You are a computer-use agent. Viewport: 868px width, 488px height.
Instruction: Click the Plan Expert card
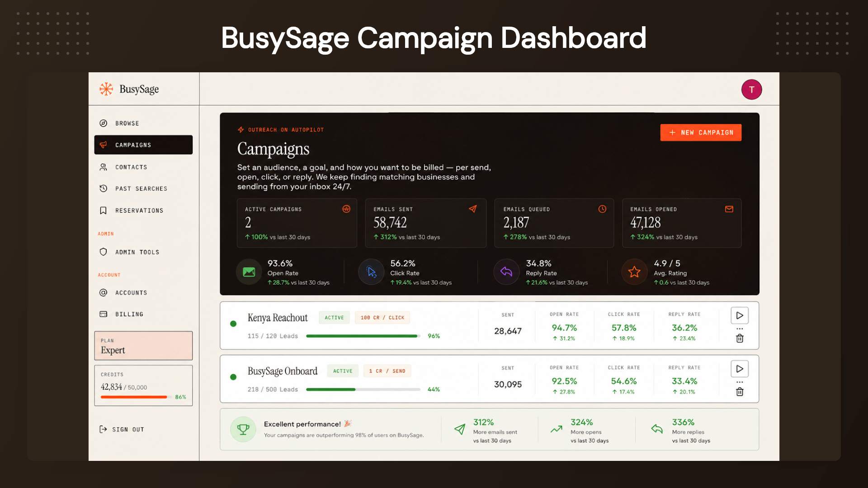point(143,346)
